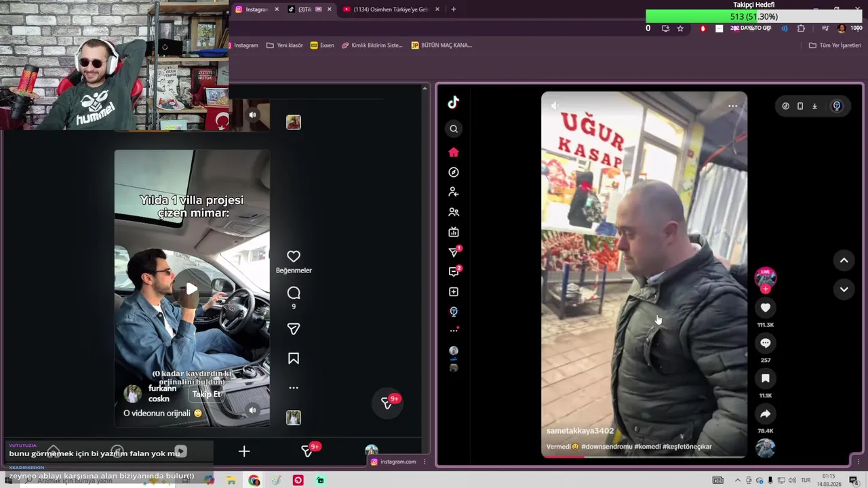Open File Explorer in taskbar
The width and height of the screenshot is (868, 488).
[x=231, y=481]
